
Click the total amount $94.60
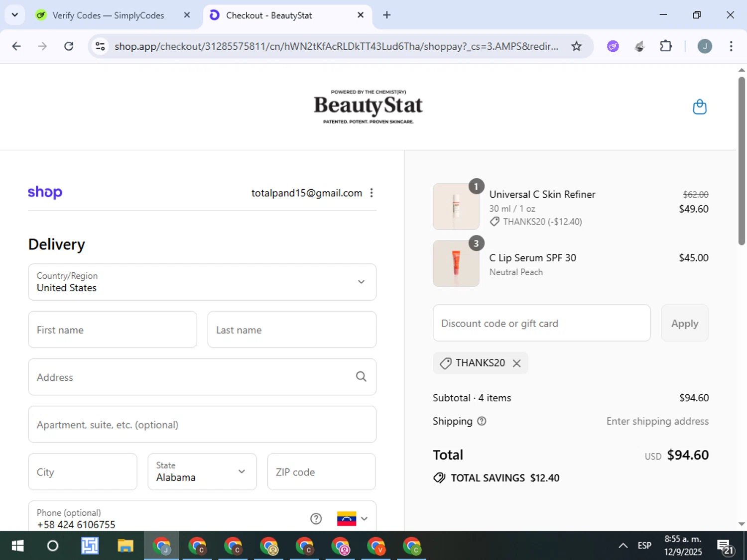pyautogui.click(x=688, y=455)
